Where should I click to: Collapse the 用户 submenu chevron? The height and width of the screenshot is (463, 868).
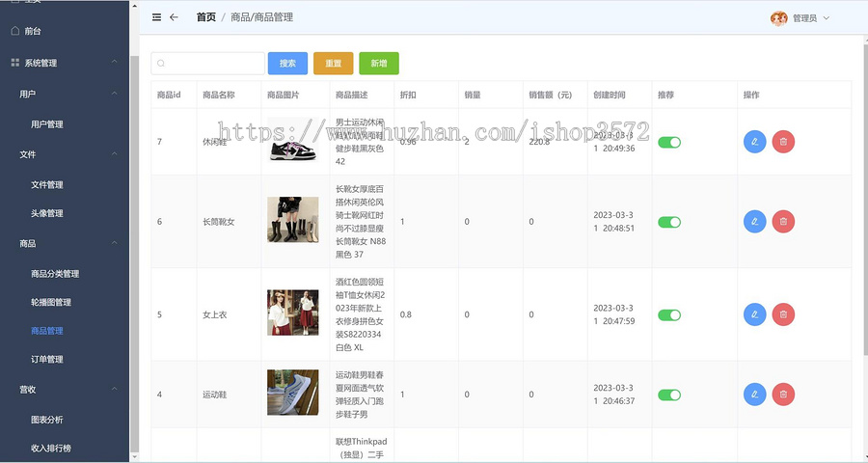114,93
